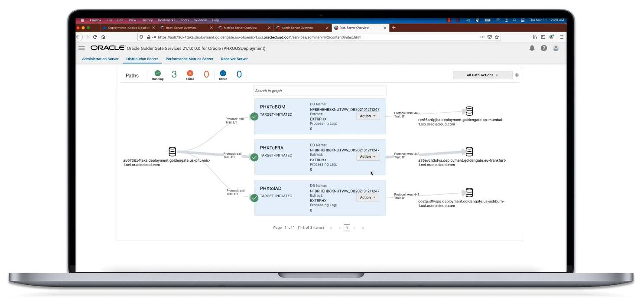Open the Action dropdown for PHXToFRA
Viewport: 644px width, 303px height.
[x=368, y=156]
